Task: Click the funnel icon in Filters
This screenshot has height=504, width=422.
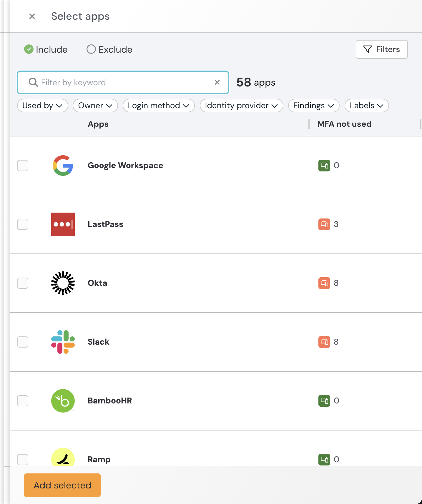Action: [367, 49]
